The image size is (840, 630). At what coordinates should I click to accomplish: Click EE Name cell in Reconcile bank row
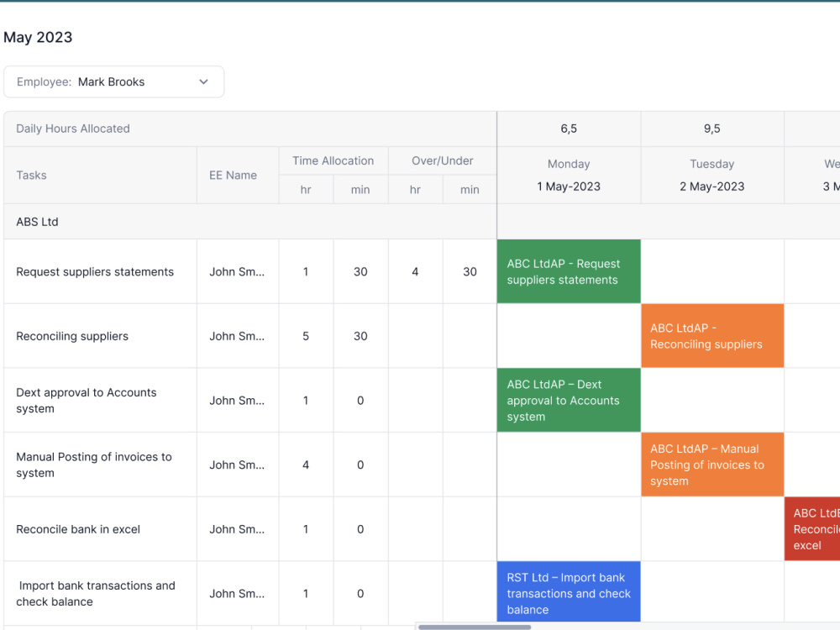click(238, 529)
